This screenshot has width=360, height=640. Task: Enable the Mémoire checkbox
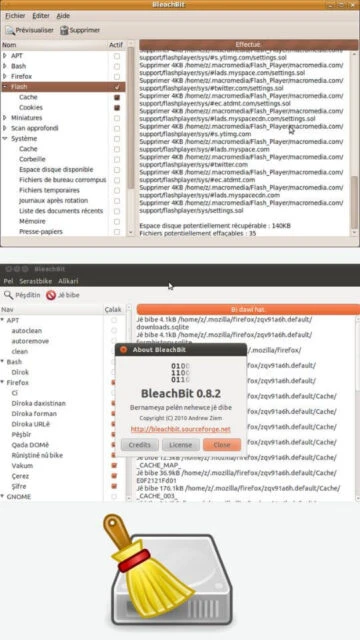(117, 222)
